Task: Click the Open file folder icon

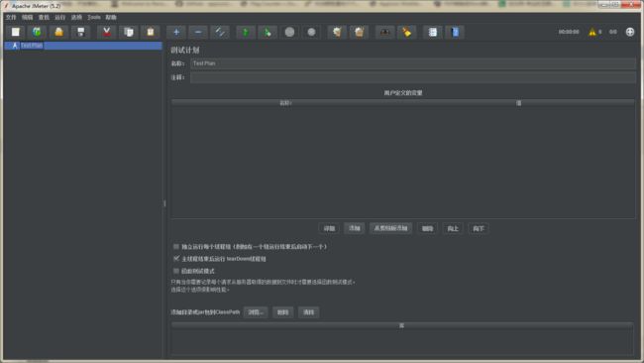Action: [x=58, y=32]
